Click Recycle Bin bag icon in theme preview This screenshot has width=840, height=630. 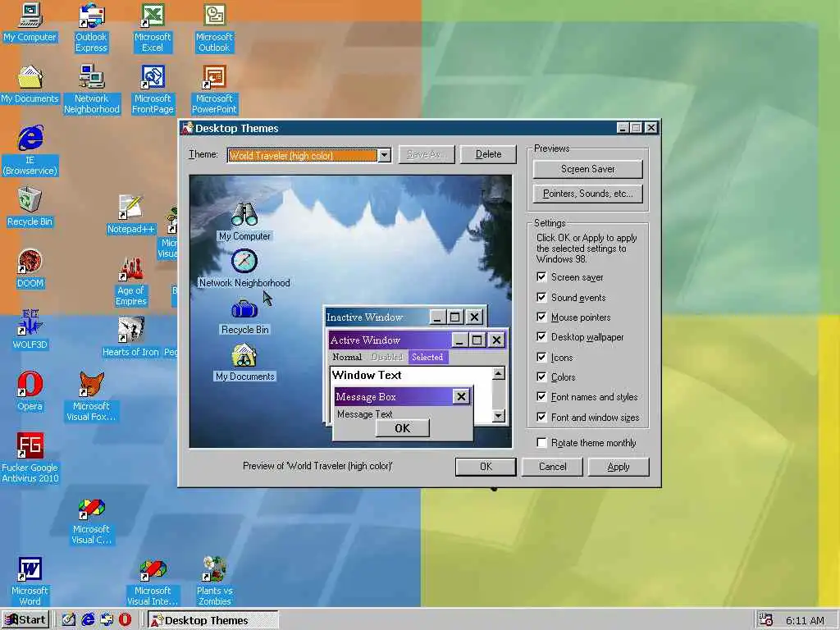point(244,308)
